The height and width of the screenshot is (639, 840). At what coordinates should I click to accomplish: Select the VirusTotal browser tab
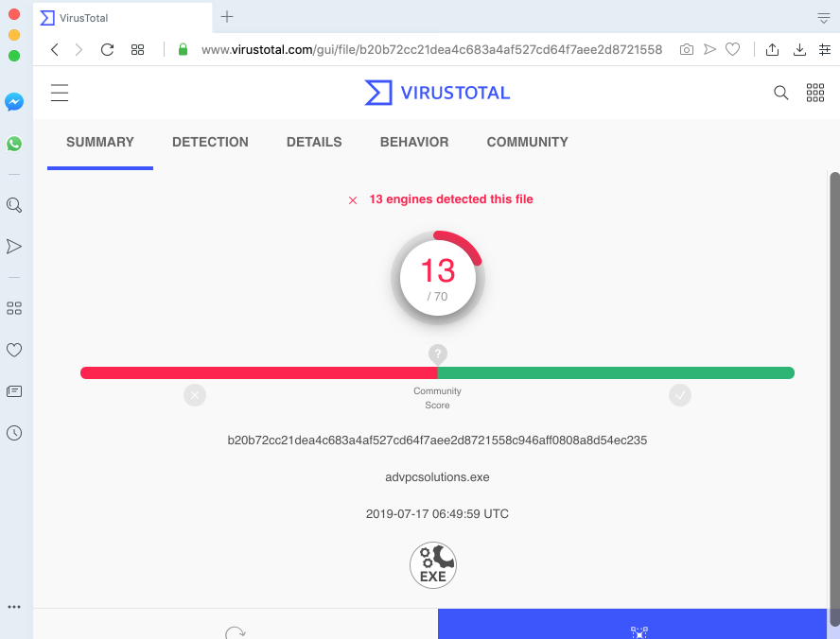122,18
